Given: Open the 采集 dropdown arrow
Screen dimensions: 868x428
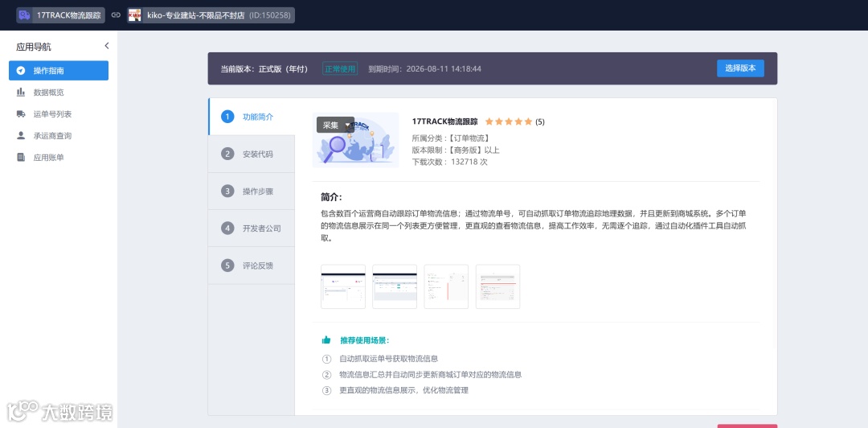Looking at the screenshot, I should coord(348,125).
